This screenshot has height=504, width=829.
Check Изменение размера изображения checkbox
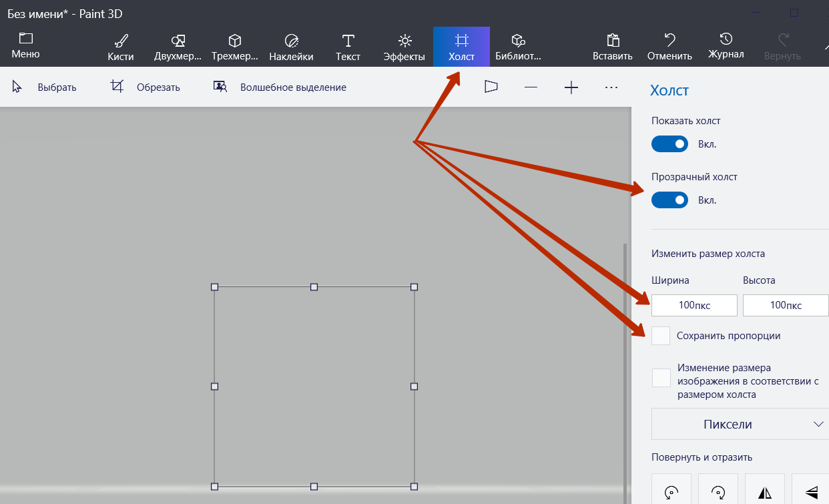(661, 377)
